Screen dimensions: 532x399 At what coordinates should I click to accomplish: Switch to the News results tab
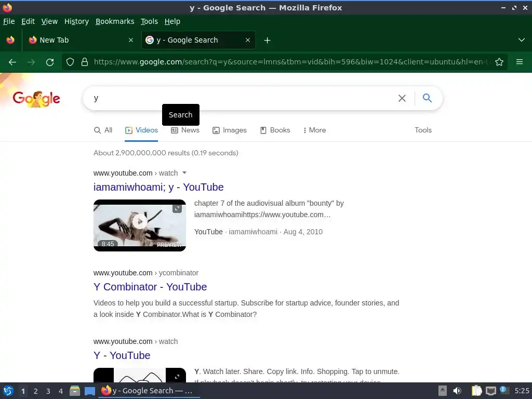click(x=185, y=130)
